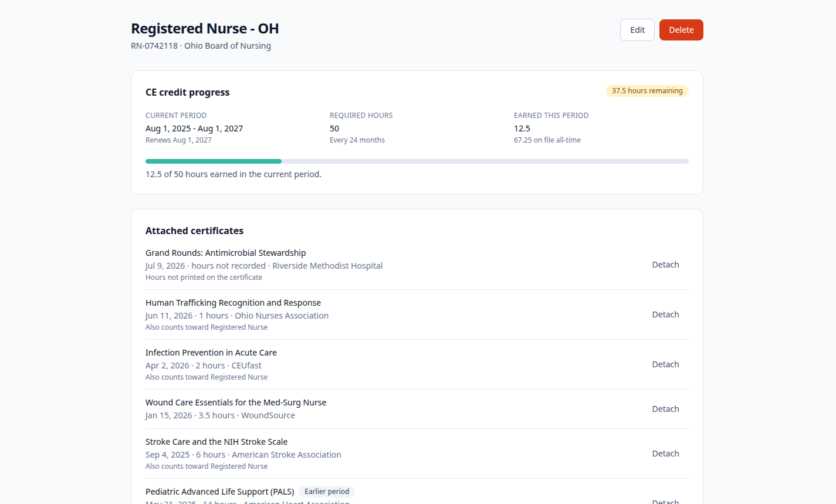Click the required hours value '50'

(334, 128)
